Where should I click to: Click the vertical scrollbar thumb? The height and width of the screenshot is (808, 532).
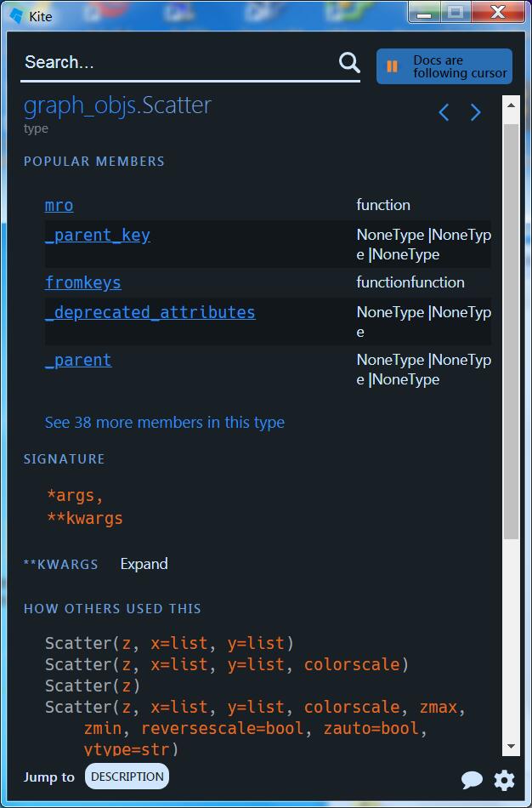pos(511,330)
